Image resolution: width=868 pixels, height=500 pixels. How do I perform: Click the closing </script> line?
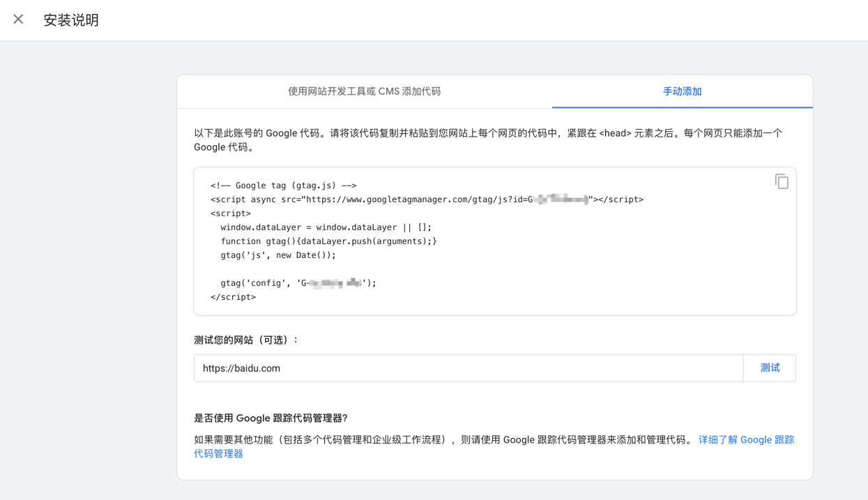[x=234, y=297]
